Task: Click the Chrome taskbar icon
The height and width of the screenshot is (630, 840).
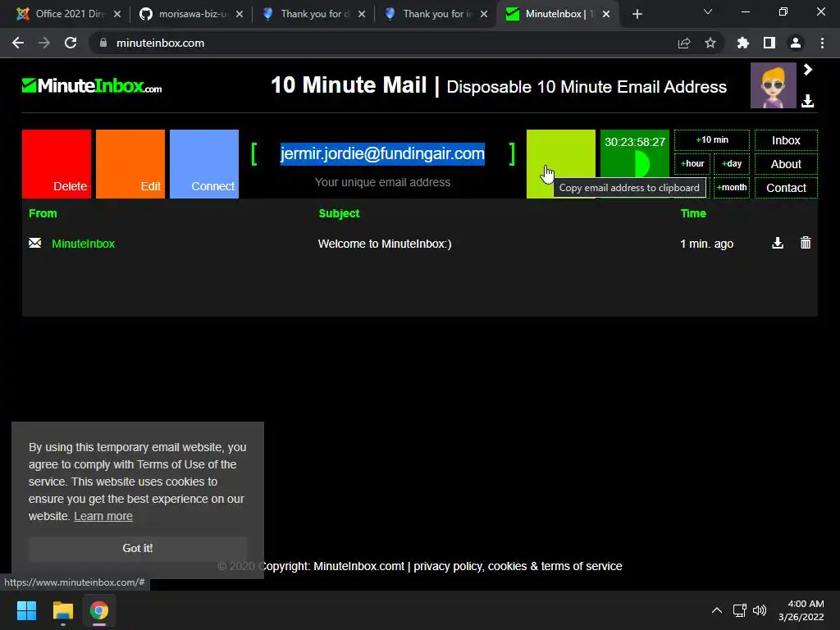Action: (x=99, y=610)
